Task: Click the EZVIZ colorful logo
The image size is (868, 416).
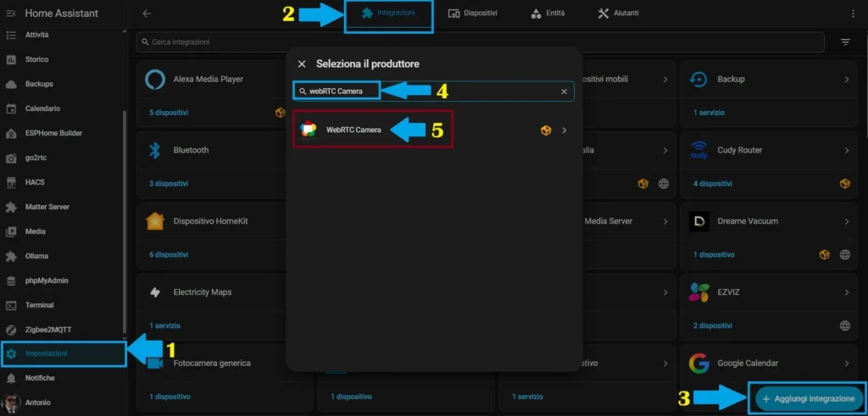Action: [699, 292]
